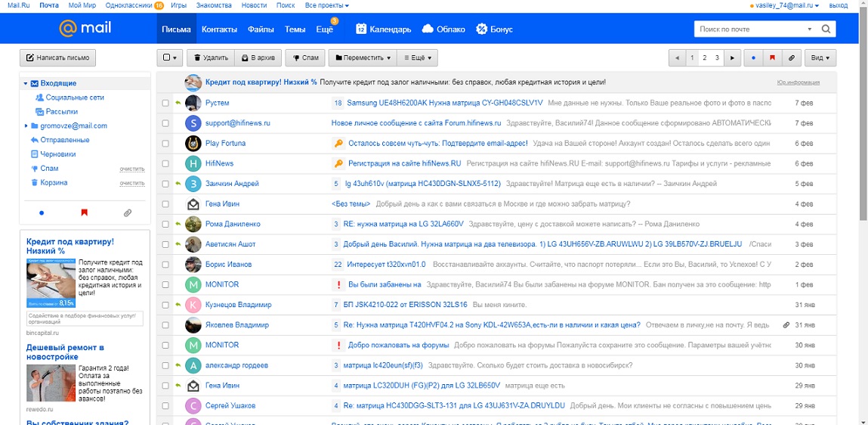Go to previous page arrow
This screenshot has width=868, height=425.
[x=678, y=57]
